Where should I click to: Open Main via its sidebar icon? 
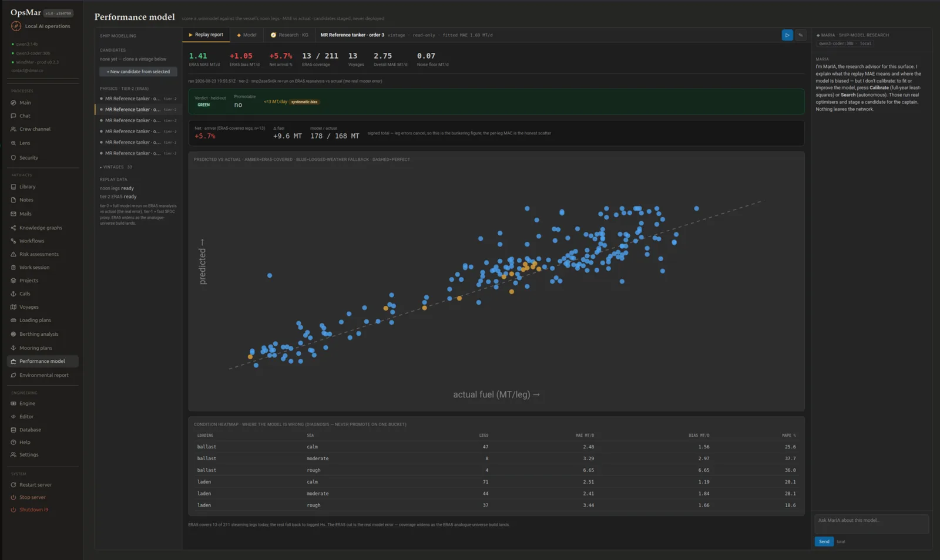coord(13,103)
